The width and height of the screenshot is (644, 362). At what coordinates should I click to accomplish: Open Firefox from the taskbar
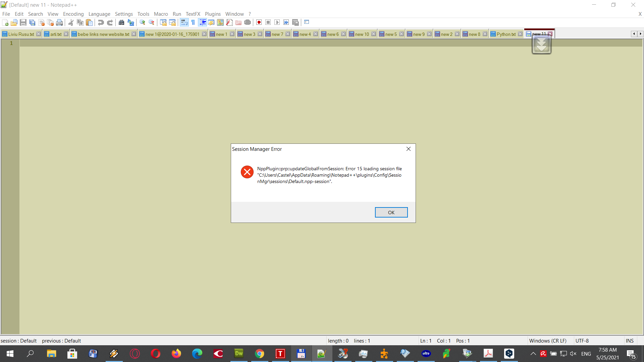(176, 354)
